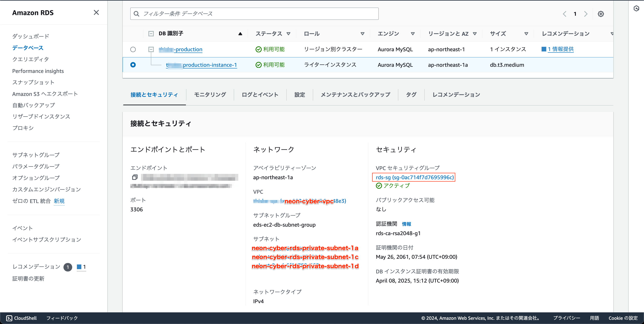Click inside the database filter input field
The image size is (644, 324).
click(250, 13)
